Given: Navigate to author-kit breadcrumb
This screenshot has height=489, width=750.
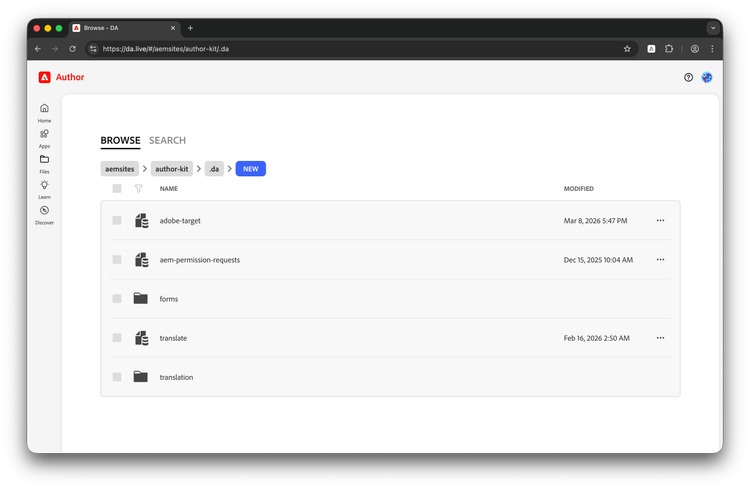Looking at the screenshot, I should (172, 169).
